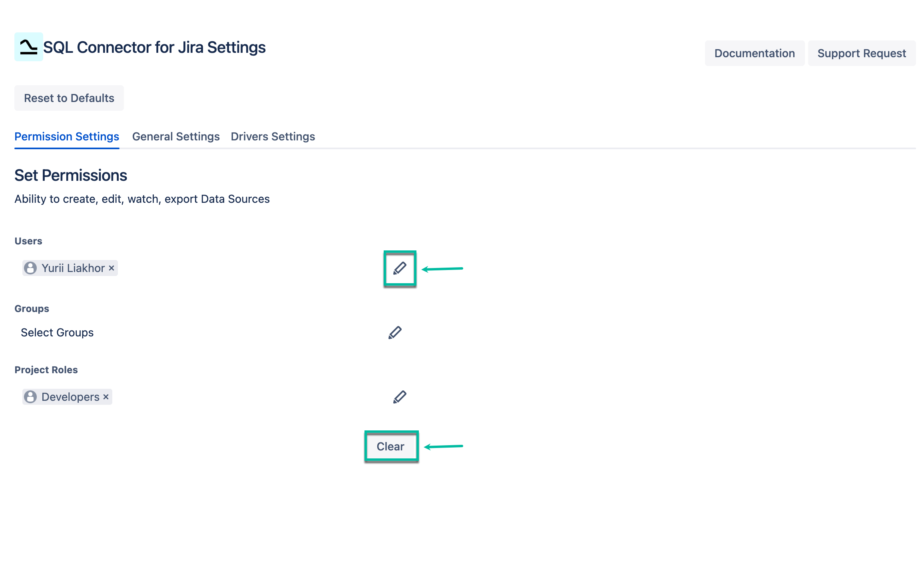Click the pencil icon to edit Groups
The image size is (924, 564).
(394, 332)
